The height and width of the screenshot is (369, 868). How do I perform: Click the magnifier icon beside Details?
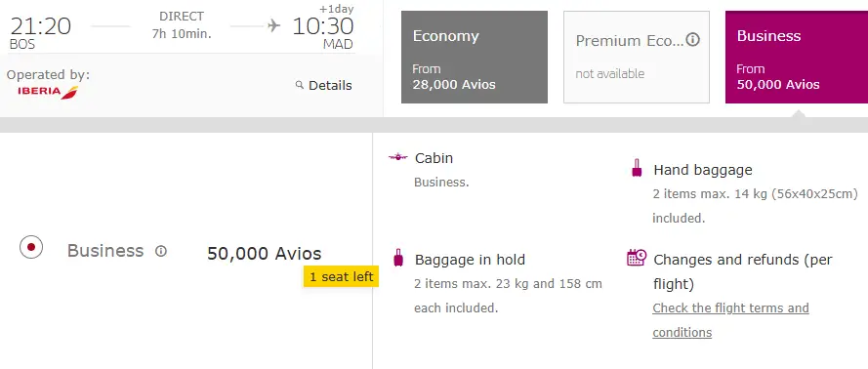click(x=300, y=85)
